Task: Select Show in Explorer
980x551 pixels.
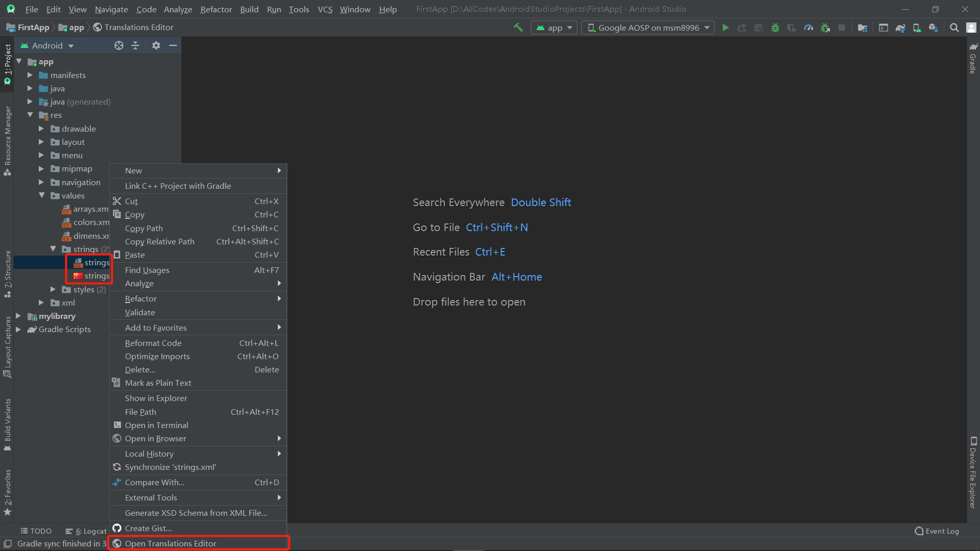Action: (x=198, y=398)
